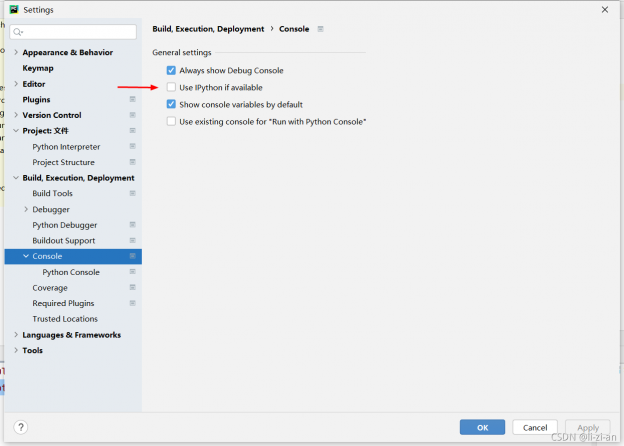Screen dimensions: 624x446
Task: Click the Cancel button
Action: (x=535, y=427)
